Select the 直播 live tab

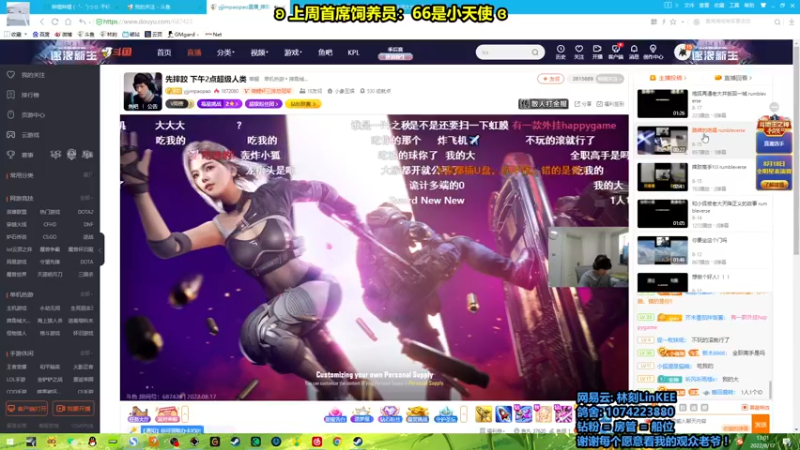(x=194, y=53)
